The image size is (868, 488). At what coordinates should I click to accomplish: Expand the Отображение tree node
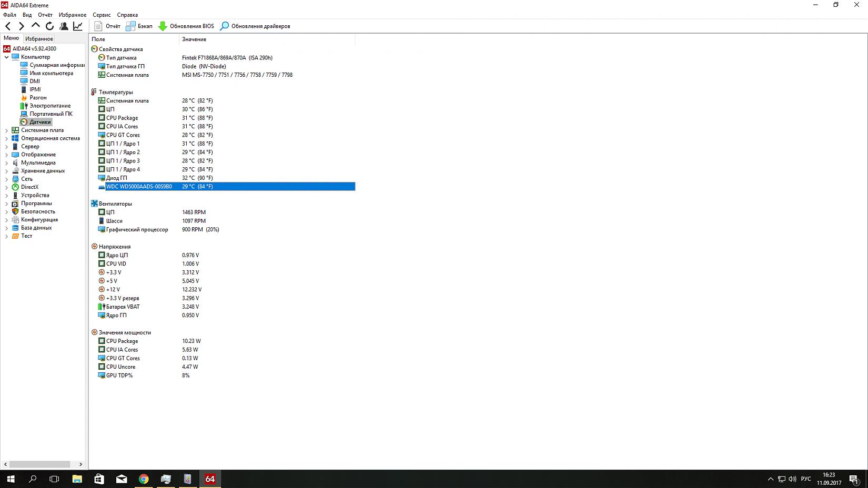pos(6,155)
